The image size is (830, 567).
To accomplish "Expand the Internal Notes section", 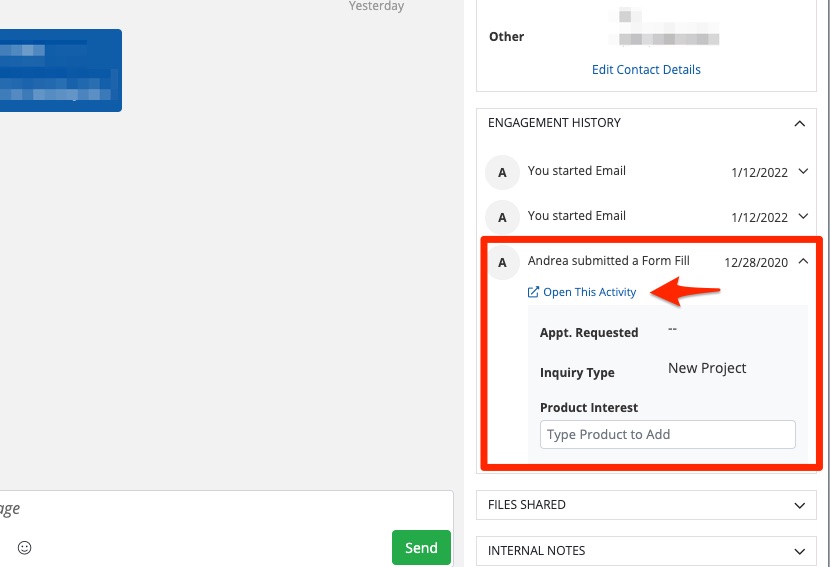I will (x=798, y=551).
